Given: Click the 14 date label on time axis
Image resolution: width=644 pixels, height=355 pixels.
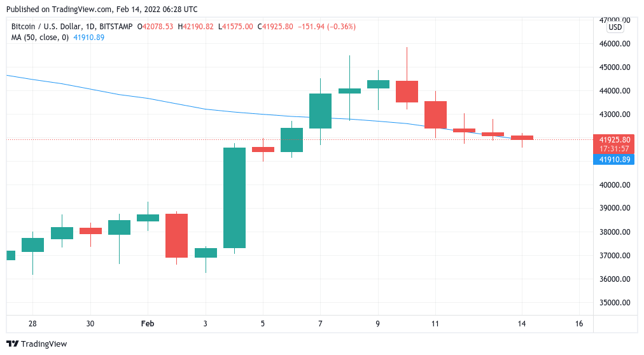Looking at the screenshot, I should click(522, 324).
